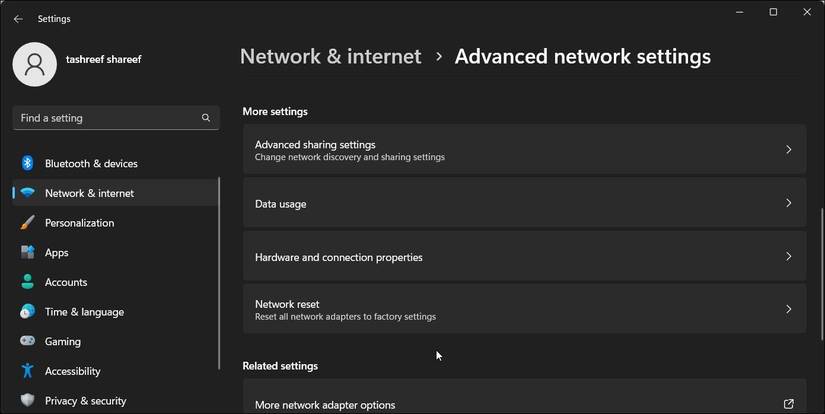This screenshot has height=414, width=825.
Task: Click the Personalization paintbrush icon
Action: tap(28, 223)
